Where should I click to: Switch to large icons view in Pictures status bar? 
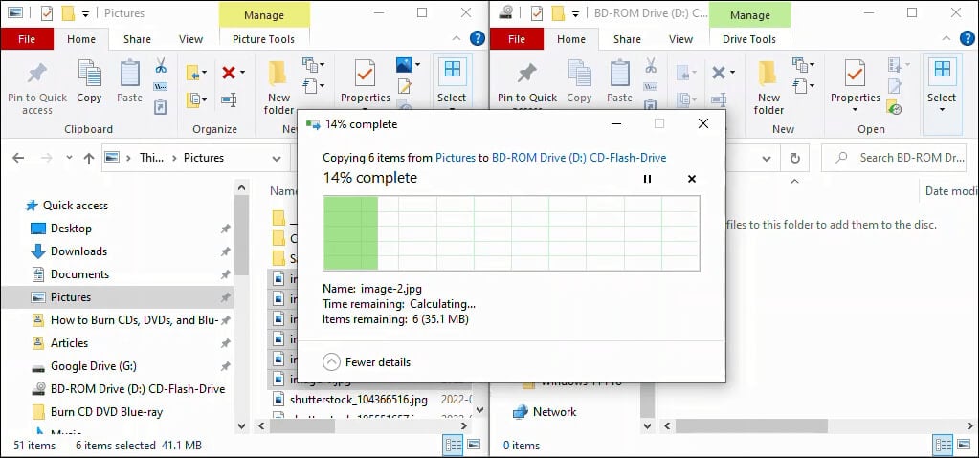(x=474, y=445)
